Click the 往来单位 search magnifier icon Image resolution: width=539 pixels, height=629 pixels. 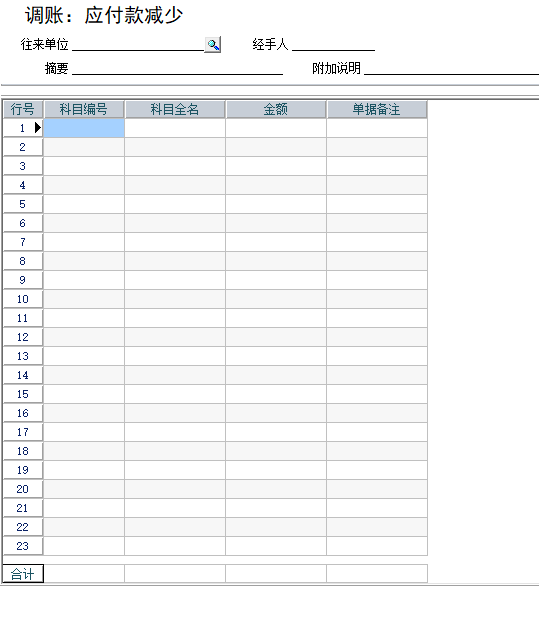(x=213, y=45)
